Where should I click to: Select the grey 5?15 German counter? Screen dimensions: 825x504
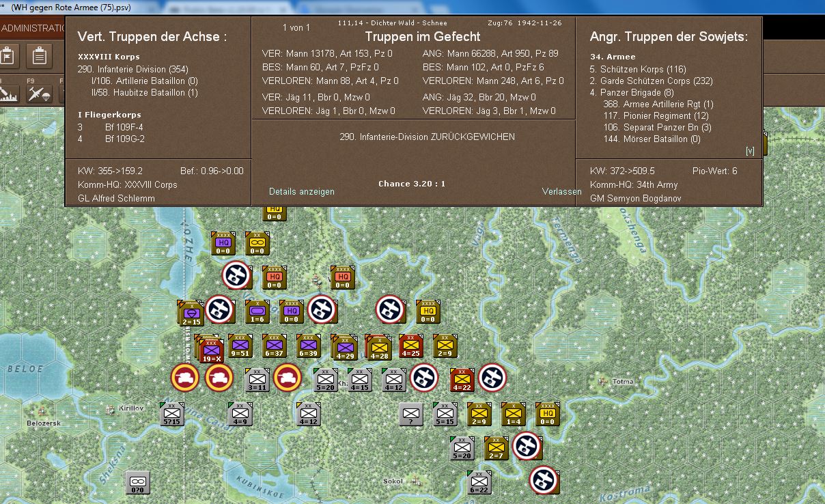[172, 414]
